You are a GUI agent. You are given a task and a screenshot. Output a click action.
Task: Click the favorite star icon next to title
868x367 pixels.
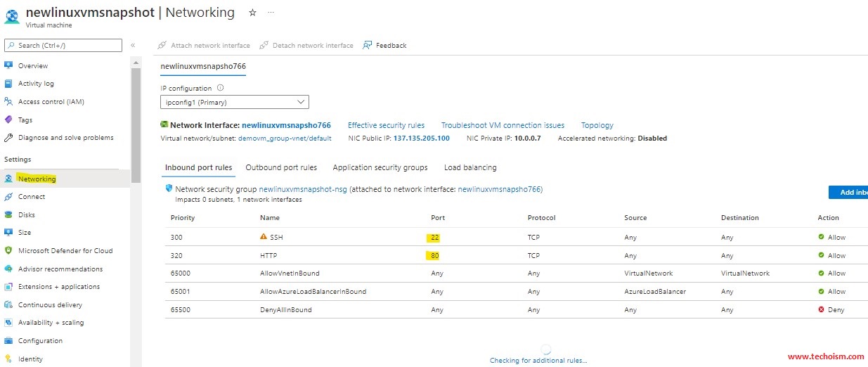coord(253,13)
